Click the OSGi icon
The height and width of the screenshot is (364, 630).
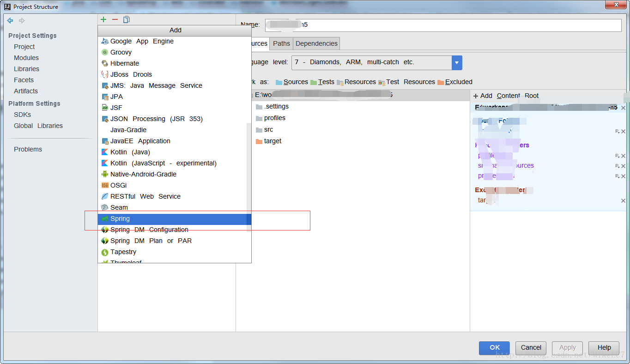[105, 185]
